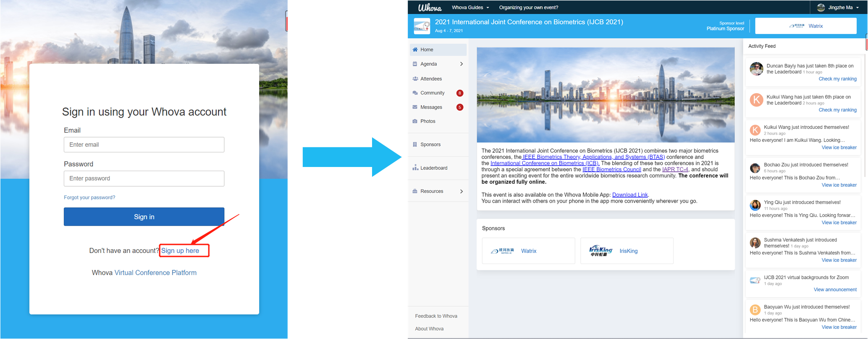The height and width of the screenshot is (339, 868).
Task: Click Bochao Zou's avatar in Activity Feed
Action: point(755,168)
